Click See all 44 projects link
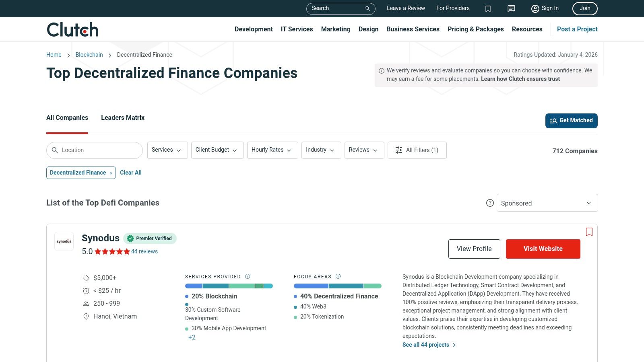644x362 pixels. tap(429, 345)
